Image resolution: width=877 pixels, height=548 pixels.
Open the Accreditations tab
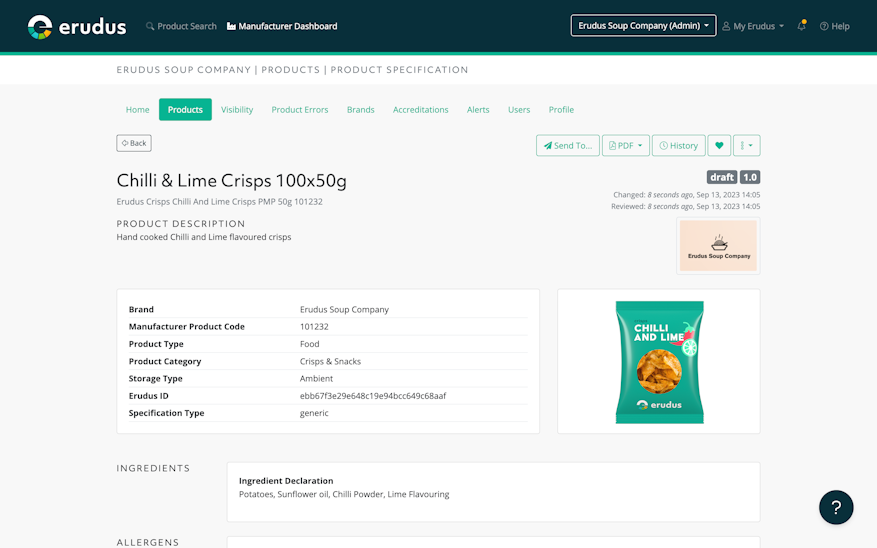[421, 110]
